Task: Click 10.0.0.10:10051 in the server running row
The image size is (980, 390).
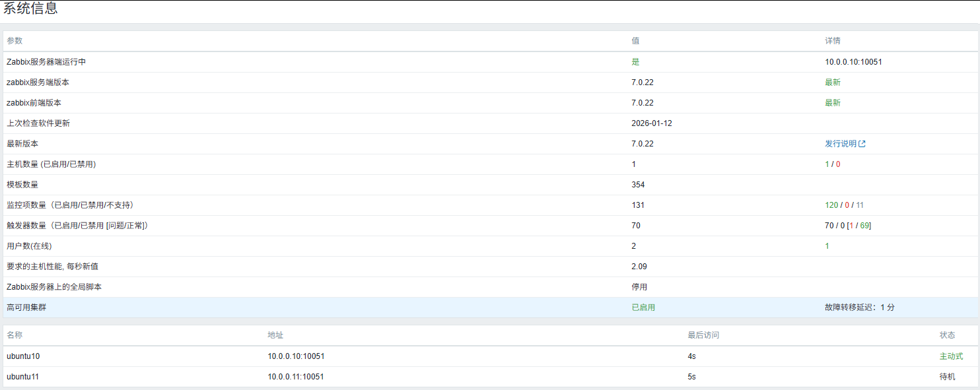Action: pos(853,62)
